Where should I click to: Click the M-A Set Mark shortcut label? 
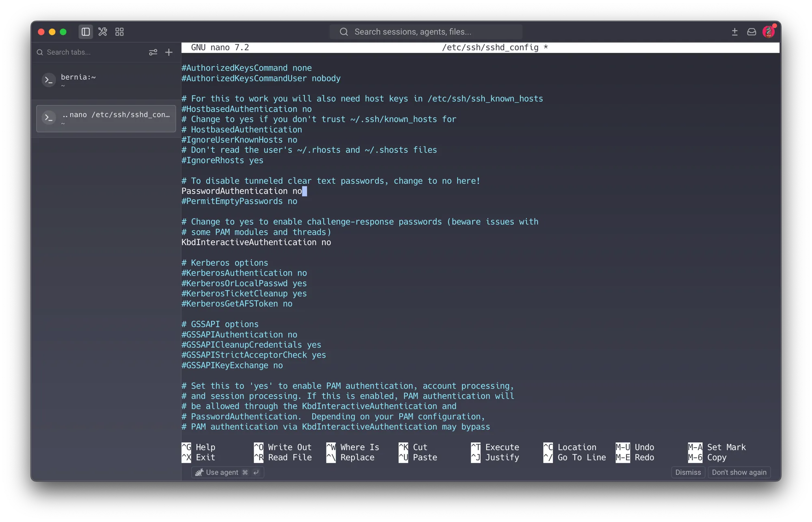coord(717,447)
